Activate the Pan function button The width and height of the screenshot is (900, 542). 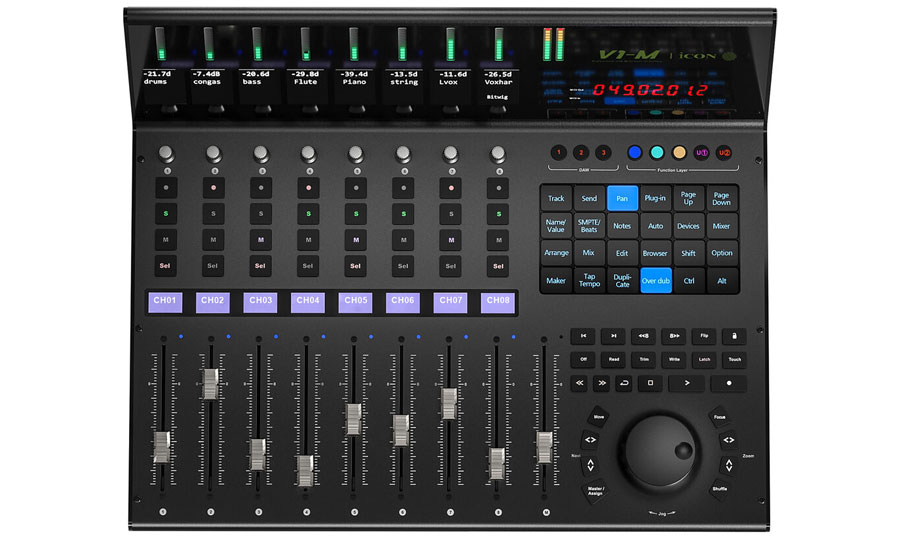(x=622, y=198)
